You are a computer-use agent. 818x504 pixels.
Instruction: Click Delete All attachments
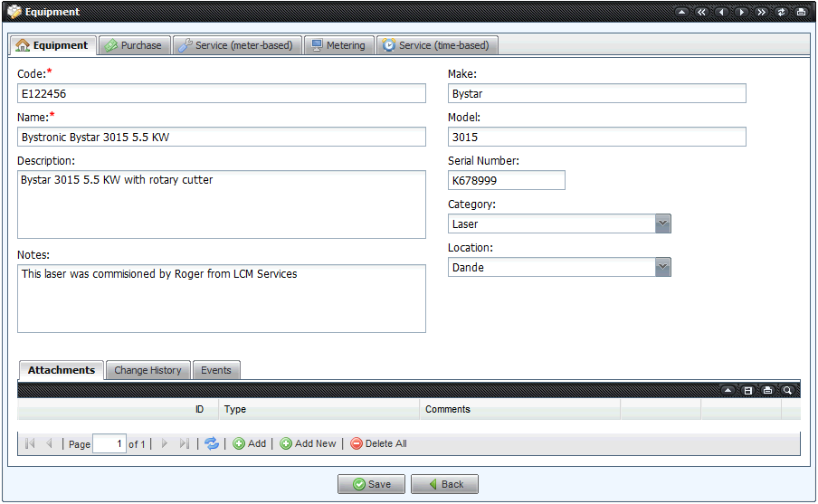[378, 443]
